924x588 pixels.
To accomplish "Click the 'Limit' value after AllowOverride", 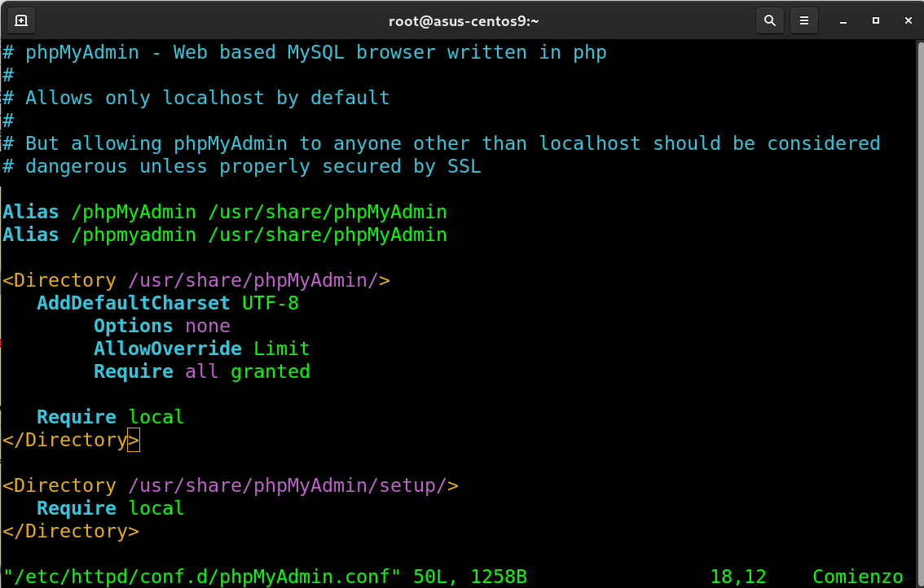I will coord(282,349).
